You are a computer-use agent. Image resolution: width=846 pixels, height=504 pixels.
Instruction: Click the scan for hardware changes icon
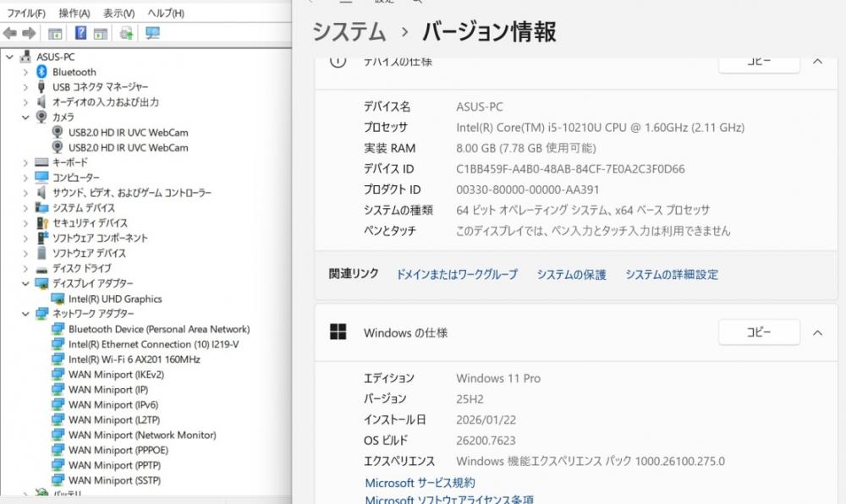(152, 33)
